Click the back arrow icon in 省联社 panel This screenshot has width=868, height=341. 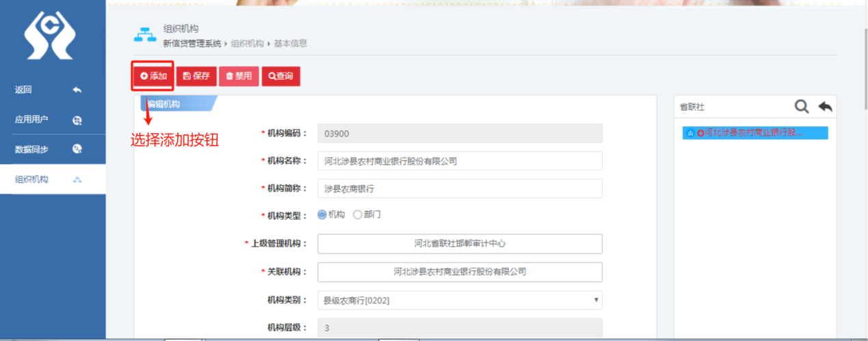[825, 107]
